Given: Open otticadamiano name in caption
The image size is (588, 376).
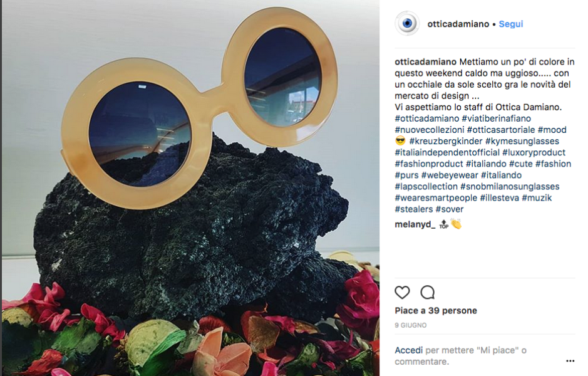Looking at the screenshot, I should 426,62.
